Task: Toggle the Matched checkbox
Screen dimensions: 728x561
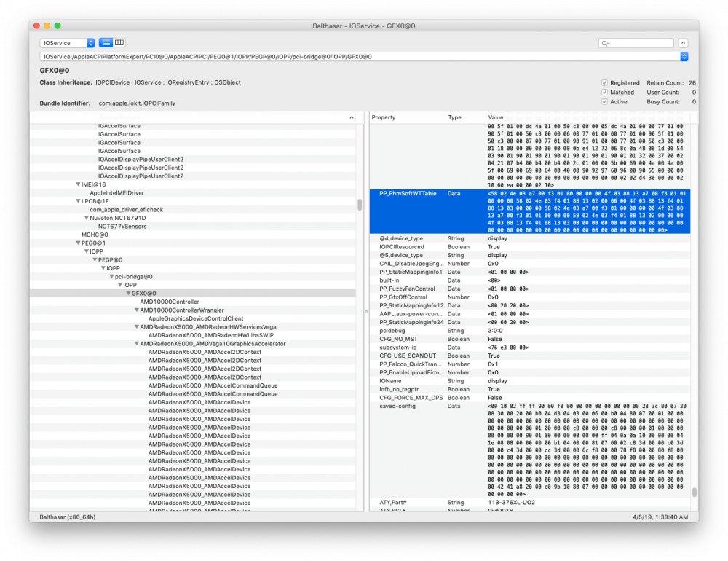Action: click(x=604, y=92)
